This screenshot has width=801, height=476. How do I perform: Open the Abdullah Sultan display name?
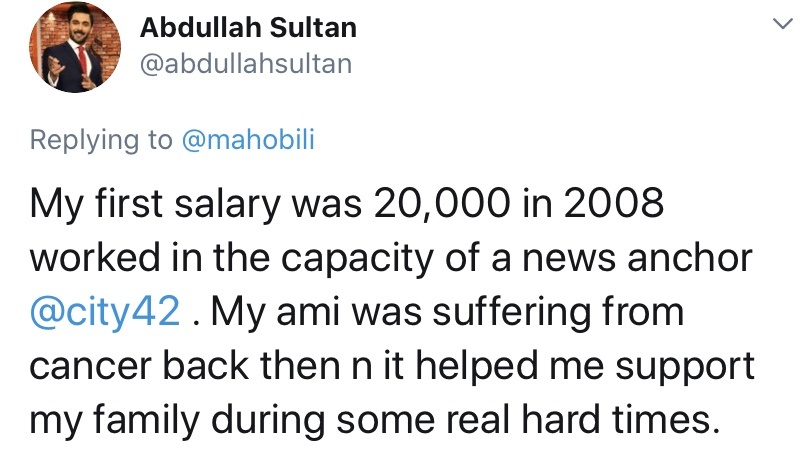(248, 28)
